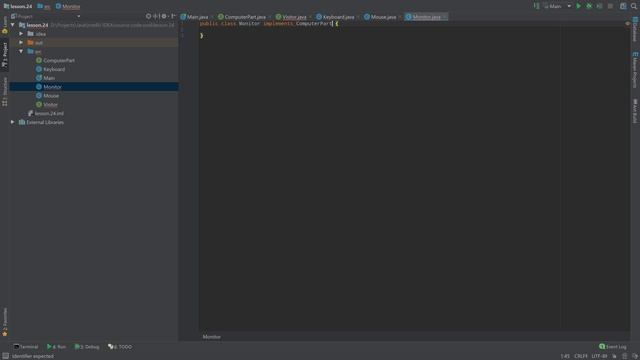Click the Monitor editor breadcrumb at bottom

[211, 337]
